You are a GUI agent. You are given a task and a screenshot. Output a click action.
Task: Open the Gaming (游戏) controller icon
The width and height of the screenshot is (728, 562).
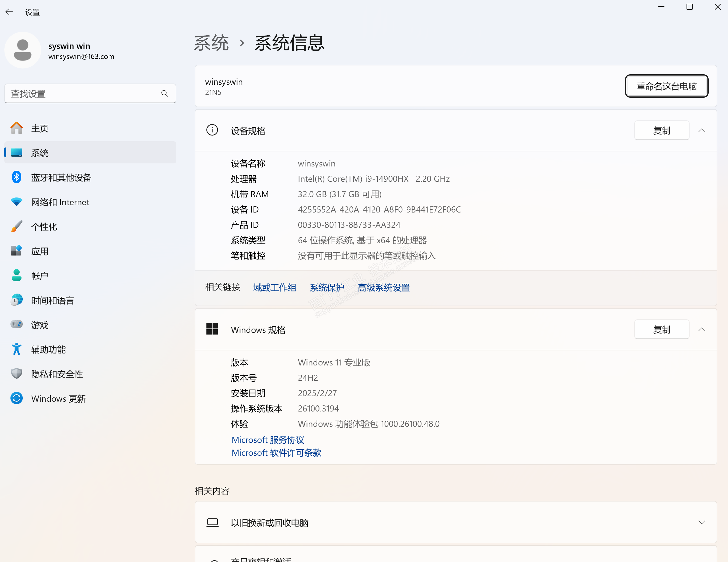point(16,325)
